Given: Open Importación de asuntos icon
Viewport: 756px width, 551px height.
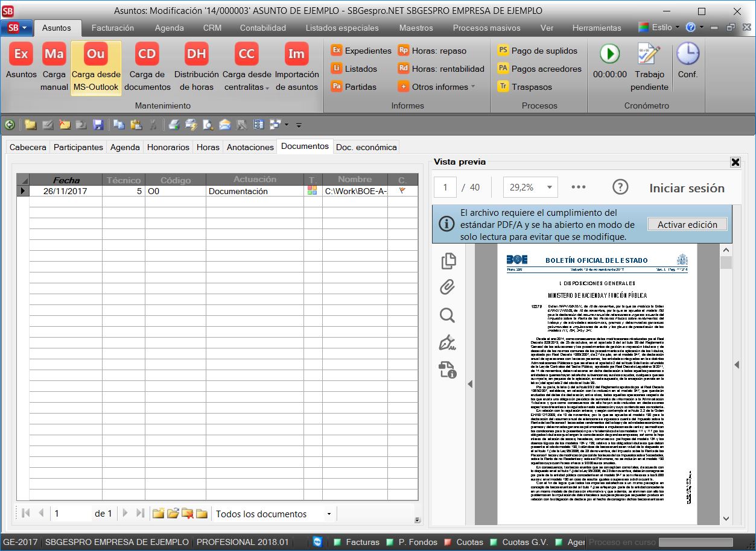Looking at the screenshot, I should [x=296, y=54].
